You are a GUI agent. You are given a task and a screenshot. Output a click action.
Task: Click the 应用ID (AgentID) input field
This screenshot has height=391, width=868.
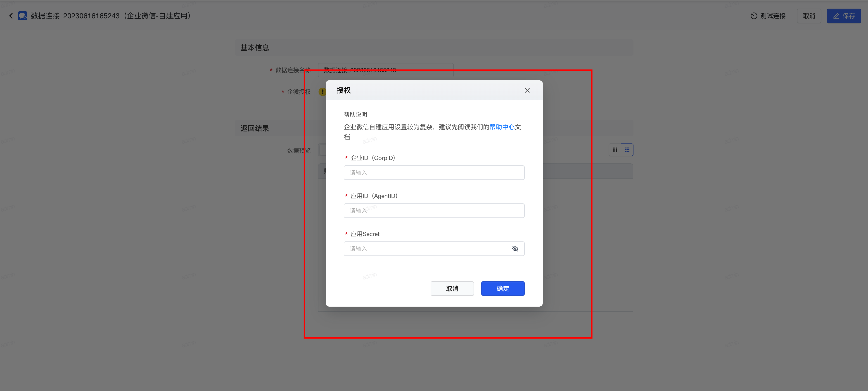click(x=434, y=211)
